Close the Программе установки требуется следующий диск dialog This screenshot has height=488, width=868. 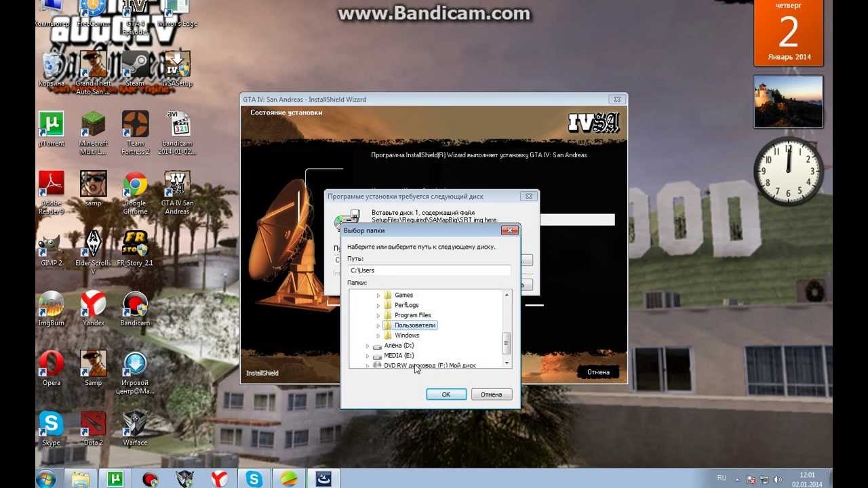click(530, 197)
